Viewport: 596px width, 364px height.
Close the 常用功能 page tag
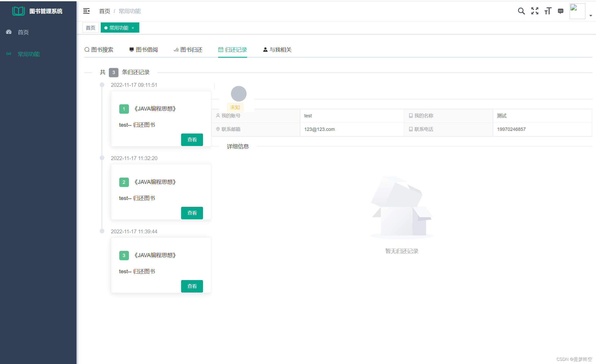click(x=133, y=28)
